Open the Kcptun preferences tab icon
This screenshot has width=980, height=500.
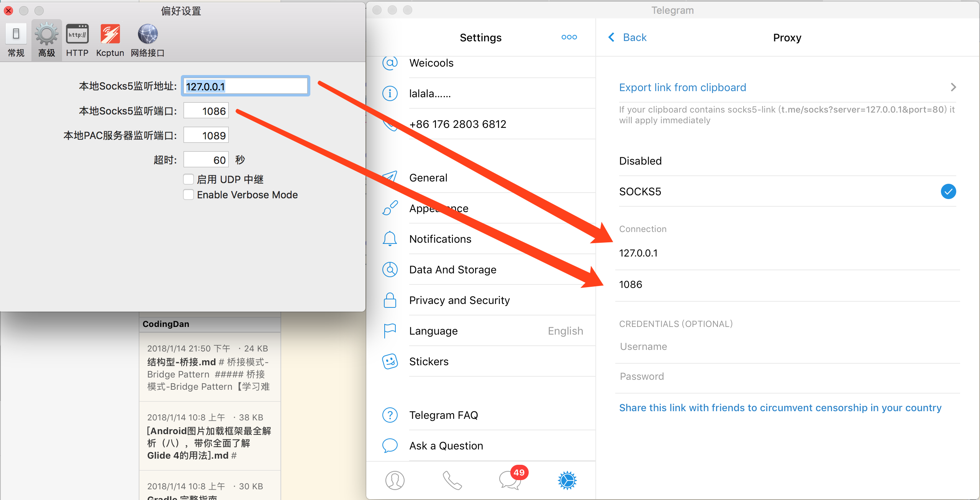pyautogui.click(x=110, y=35)
